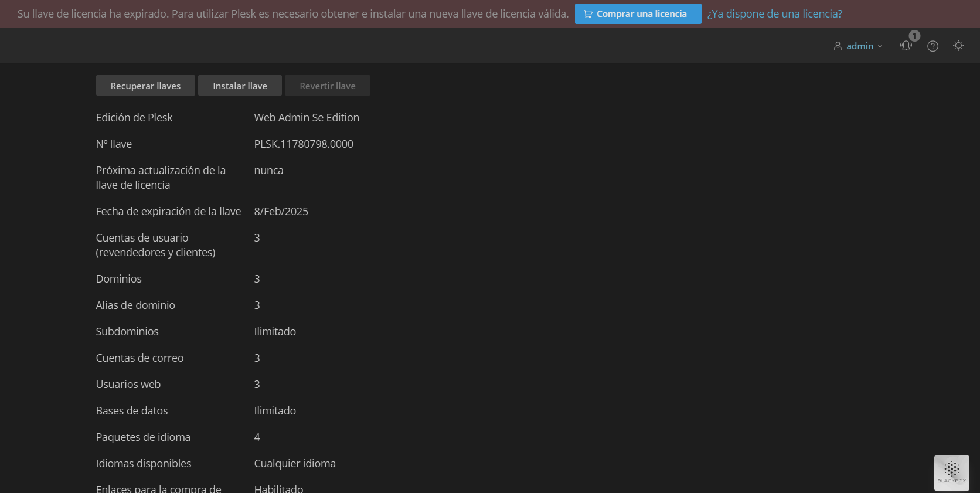Viewport: 980px width, 493px height.
Task: Click Paquetes de idioma value '4'
Action: click(x=257, y=437)
